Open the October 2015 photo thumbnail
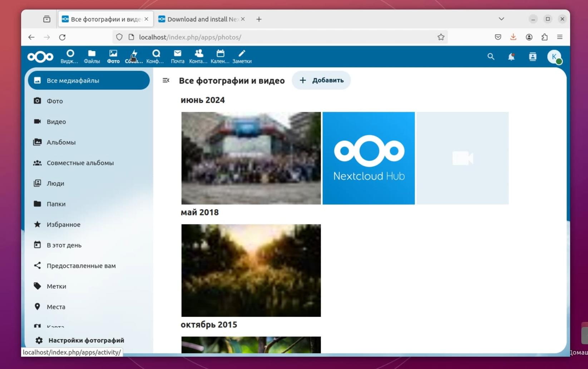588x369 pixels. (251, 345)
